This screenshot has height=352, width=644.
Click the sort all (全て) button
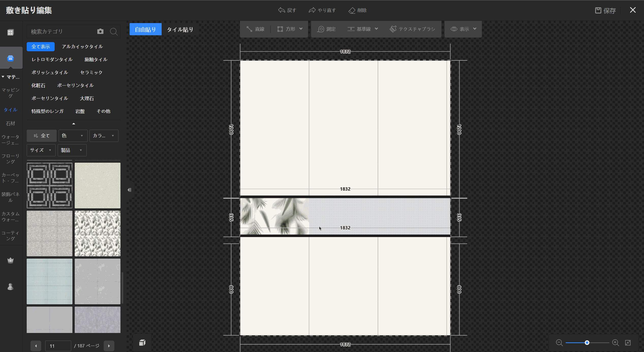(x=42, y=136)
